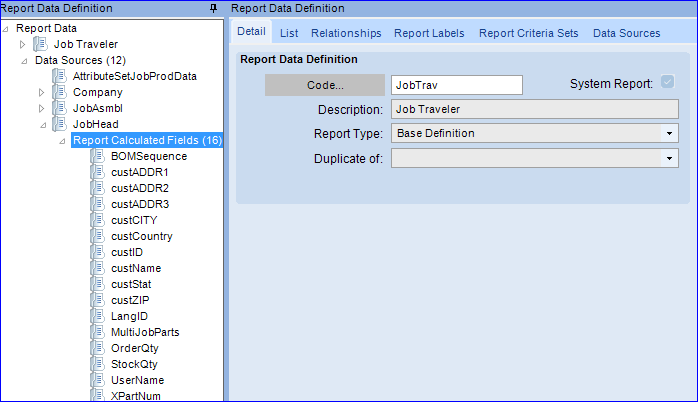This screenshot has height=402, width=698.
Task: Open the Report Criteria Sets tab
Action: (528, 33)
